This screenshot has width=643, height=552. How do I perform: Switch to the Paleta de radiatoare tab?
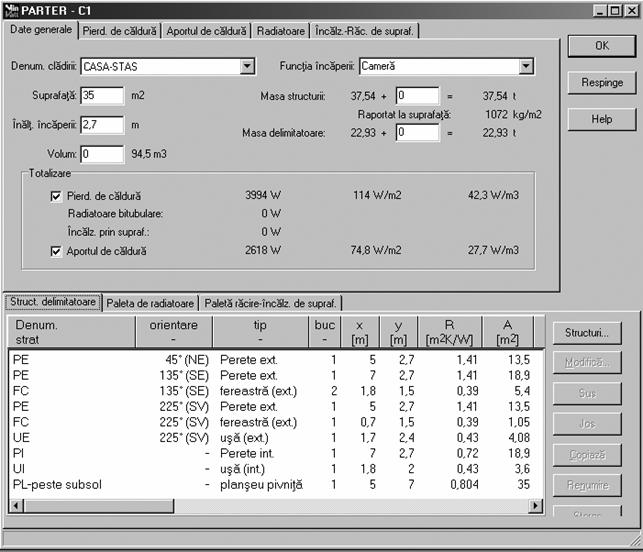point(150,301)
